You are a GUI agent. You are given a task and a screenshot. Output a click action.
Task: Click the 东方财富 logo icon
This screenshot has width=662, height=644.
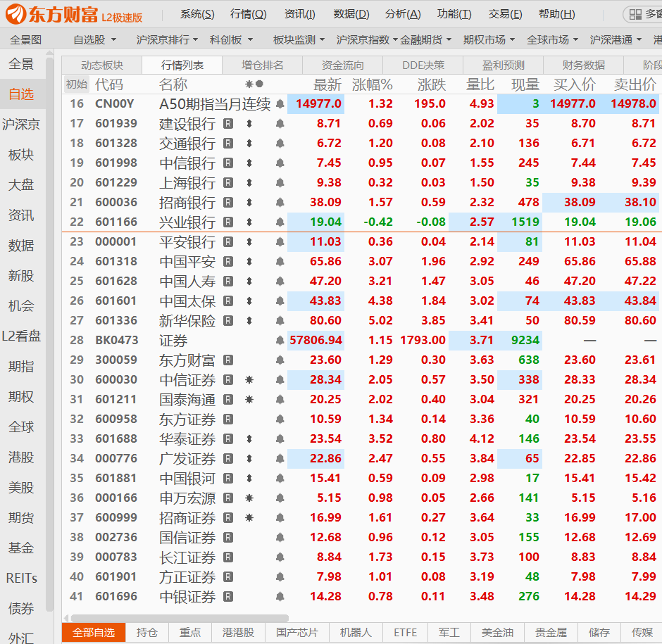(x=16, y=14)
